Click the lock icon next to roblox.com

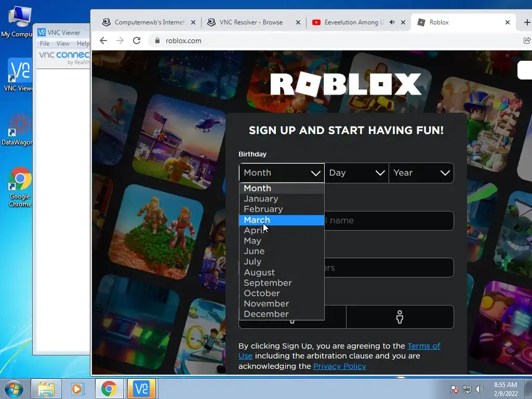click(x=157, y=41)
